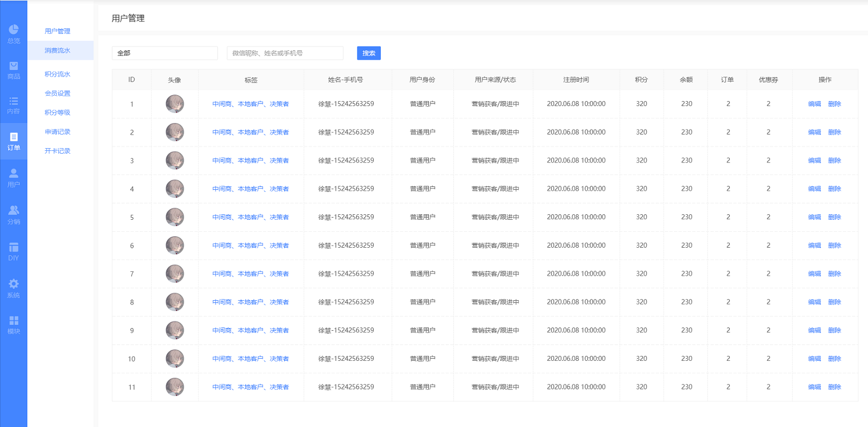This screenshot has width=868, height=427.
Task: Click 普通用户 in row ID 10
Action: pos(422,359)
